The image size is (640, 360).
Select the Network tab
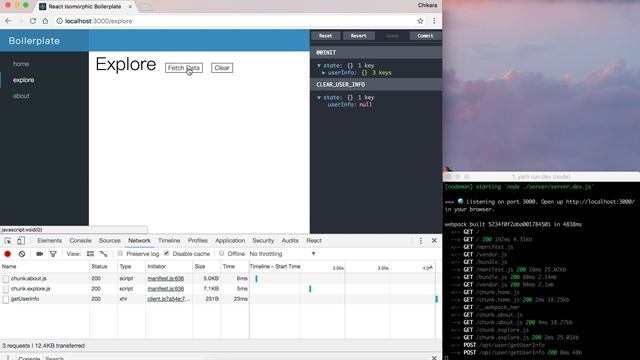(139, 241)
